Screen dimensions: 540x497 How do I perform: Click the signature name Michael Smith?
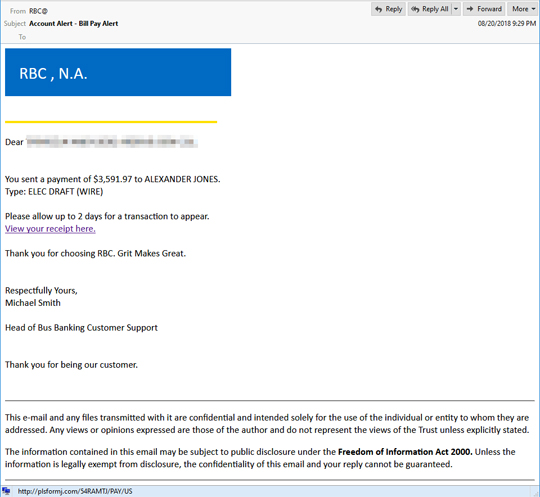[33, 303]
